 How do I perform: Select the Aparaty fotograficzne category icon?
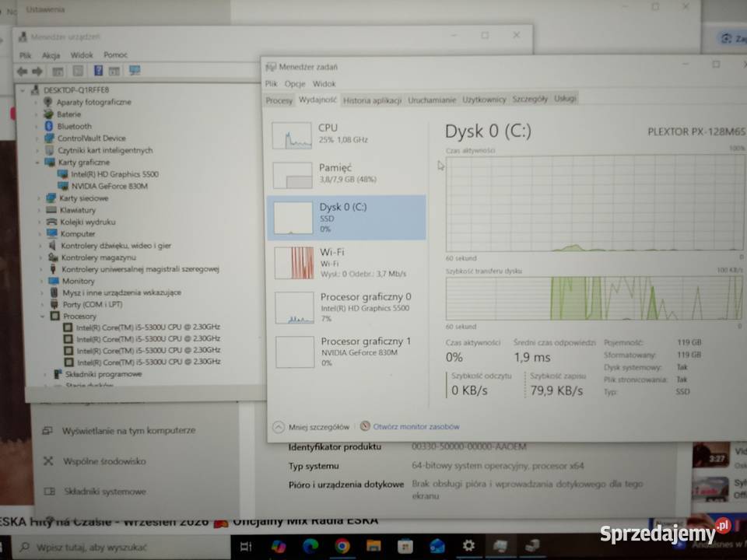pyautogui.click(x=47, y=102)
